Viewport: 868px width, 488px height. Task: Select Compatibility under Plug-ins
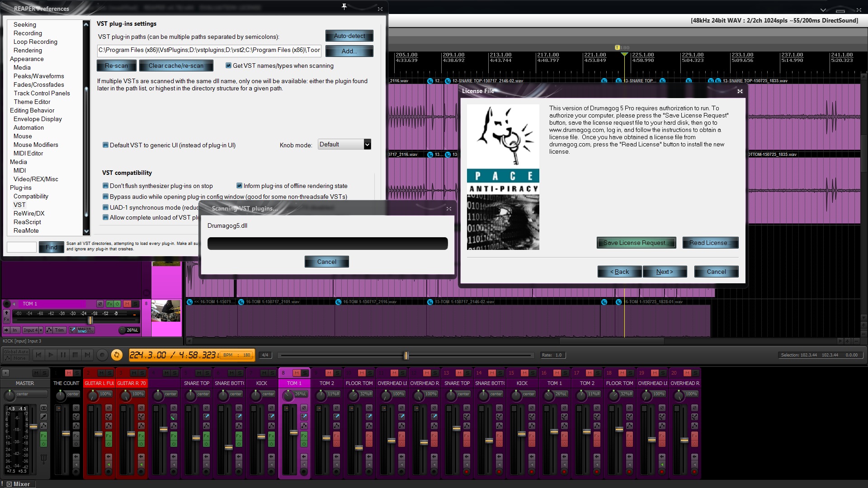point(31,196)
